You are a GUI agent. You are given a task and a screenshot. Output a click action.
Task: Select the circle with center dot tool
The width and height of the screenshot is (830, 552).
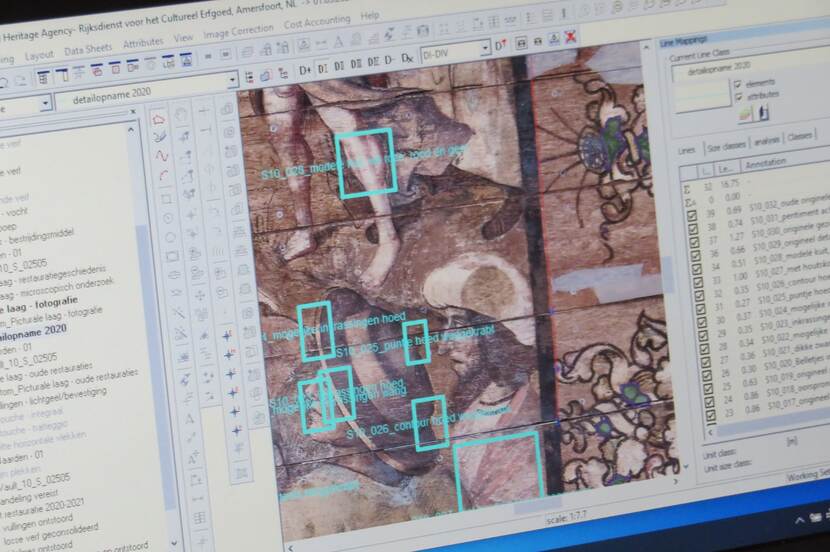[168, 218]
